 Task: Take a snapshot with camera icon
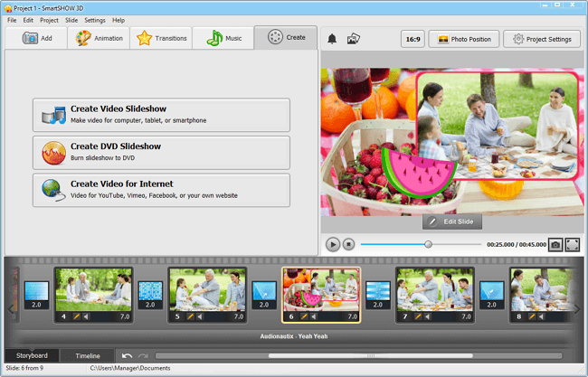click(555, 245)
